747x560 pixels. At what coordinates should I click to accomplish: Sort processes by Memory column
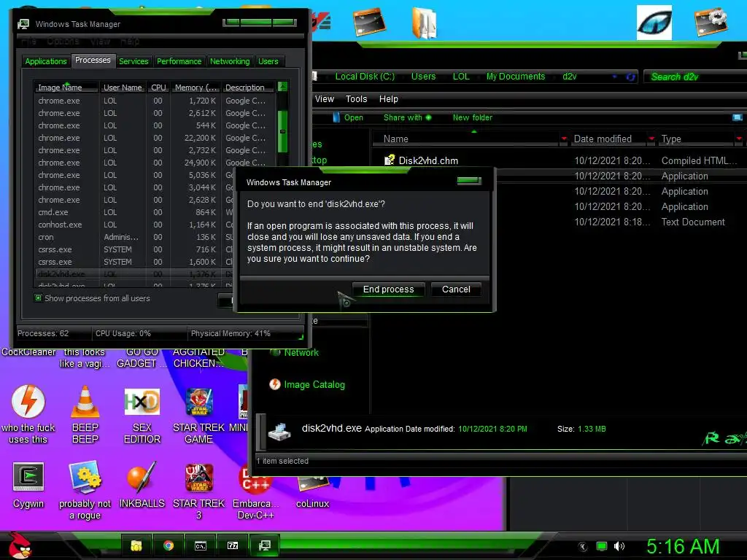(x=196, y=87)
